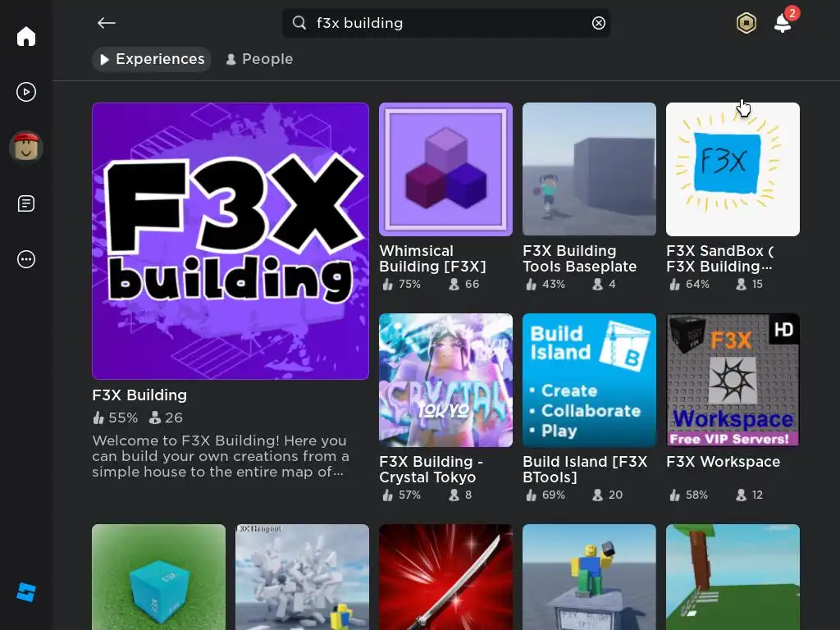Open the blue cube on grass thumbnail

(x=158, y=577)
